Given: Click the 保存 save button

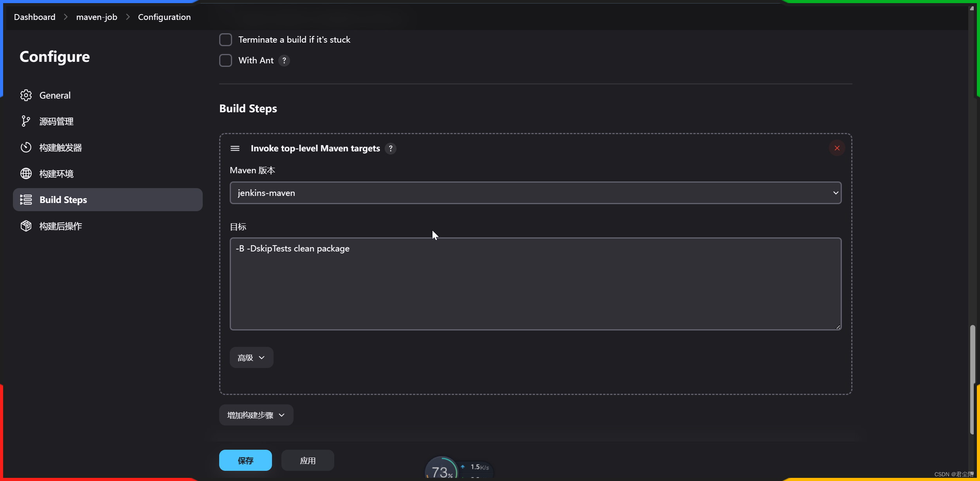Looking at the screenshot, I should click(x=245, y=460).
